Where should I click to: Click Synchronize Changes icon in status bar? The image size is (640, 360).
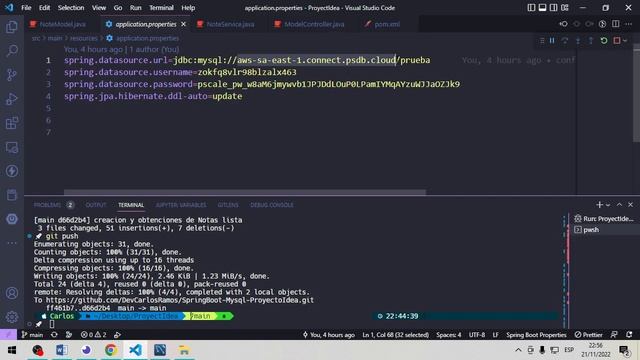(x=54, y=335)
